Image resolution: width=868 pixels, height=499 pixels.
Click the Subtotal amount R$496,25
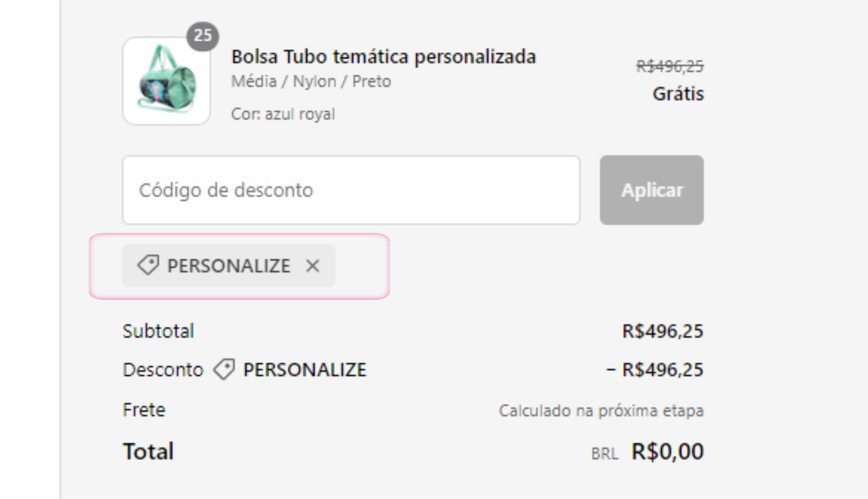click(x=663, y=331)
